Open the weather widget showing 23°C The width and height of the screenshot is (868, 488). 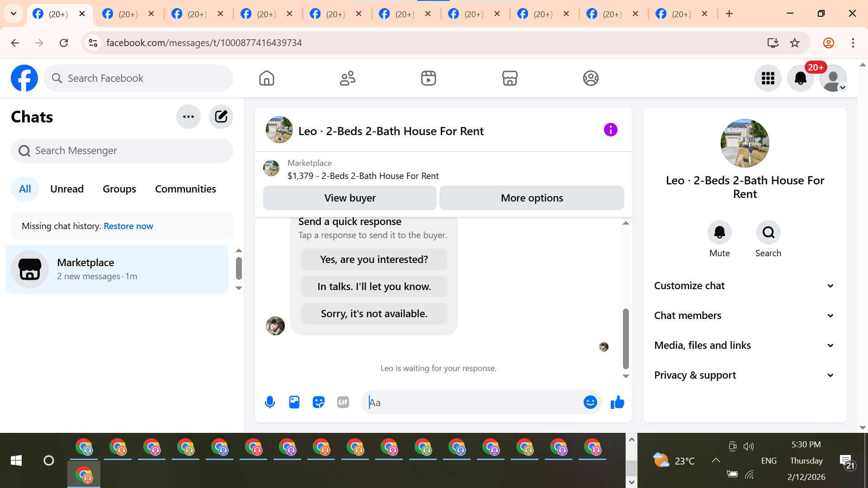click(x=674, y=460)
